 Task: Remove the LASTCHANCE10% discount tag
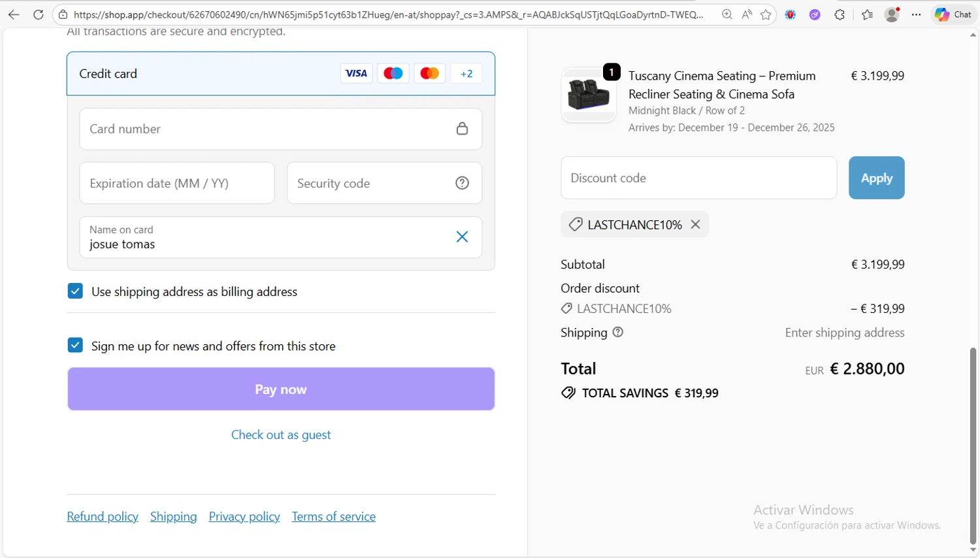696,224
